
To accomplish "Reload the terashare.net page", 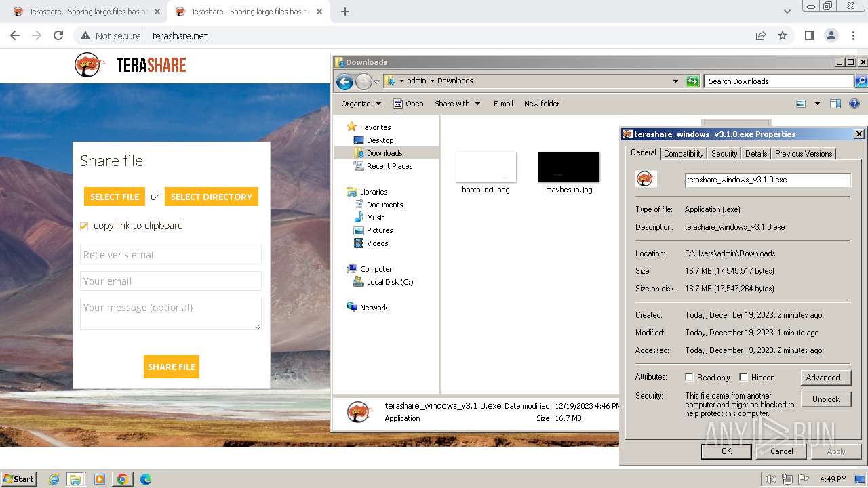I will (58, 35).
